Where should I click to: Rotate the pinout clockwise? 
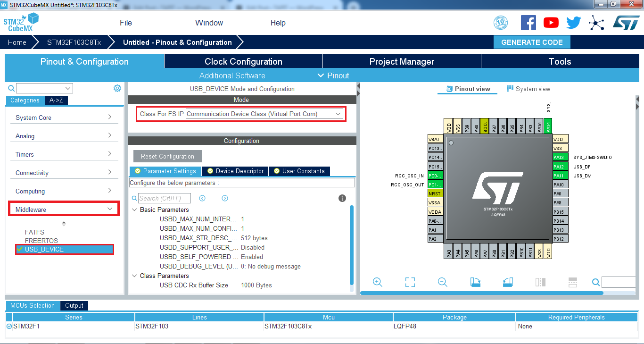[475, 282]
